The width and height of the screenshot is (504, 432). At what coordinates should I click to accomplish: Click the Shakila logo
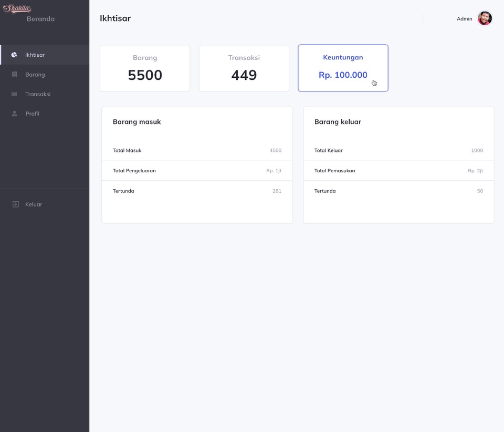(17, 8)
